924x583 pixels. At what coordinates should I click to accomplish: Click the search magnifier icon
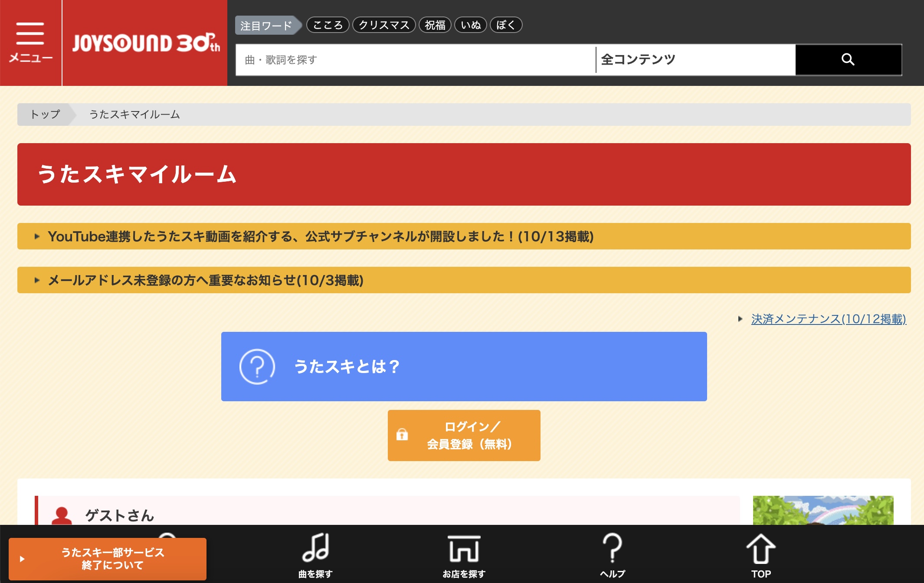pyautogui.click(x=848, y=59)
